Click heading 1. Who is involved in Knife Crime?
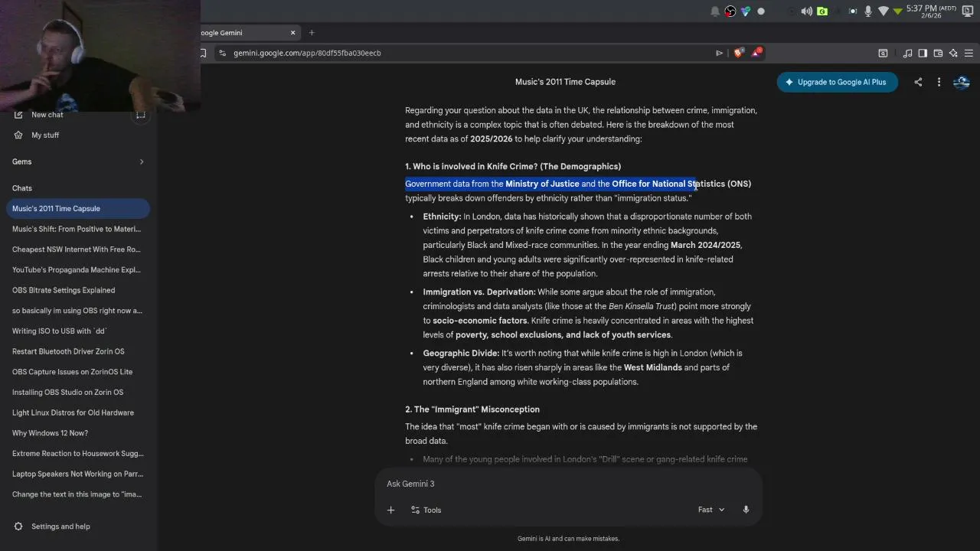Image resolution: width=980 pixels, height=551 pixels. (x=513, y=166)
